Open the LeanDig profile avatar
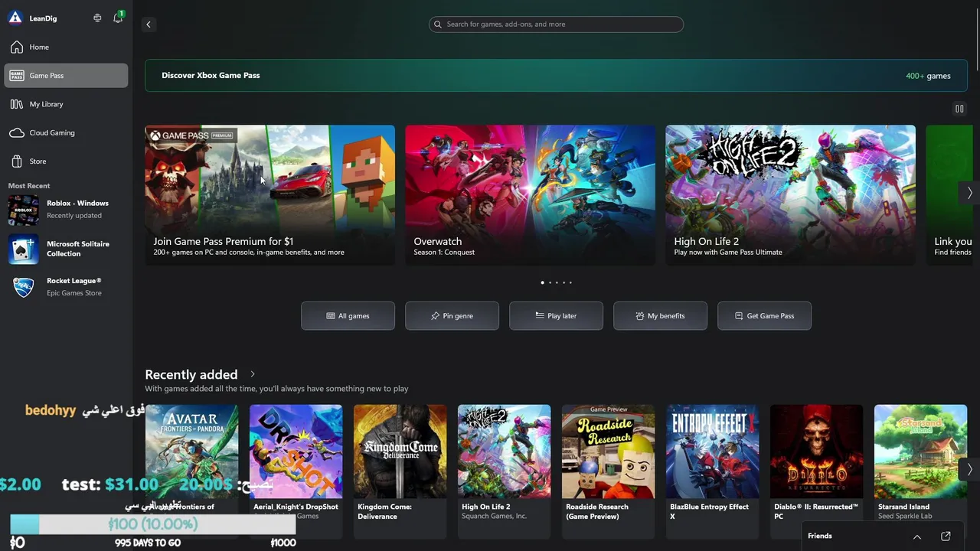Image resolution: width=980 pixels, height=551 pixels. coord(15,18)
